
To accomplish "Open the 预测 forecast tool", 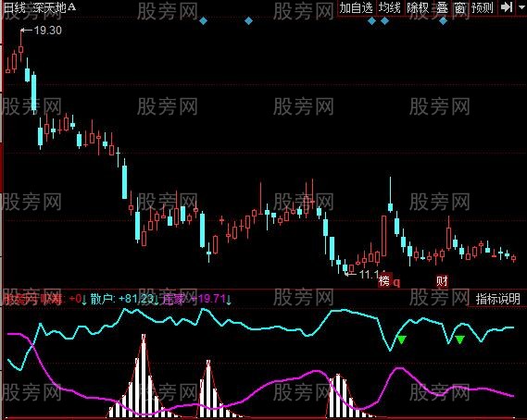I will pos(482,8).
